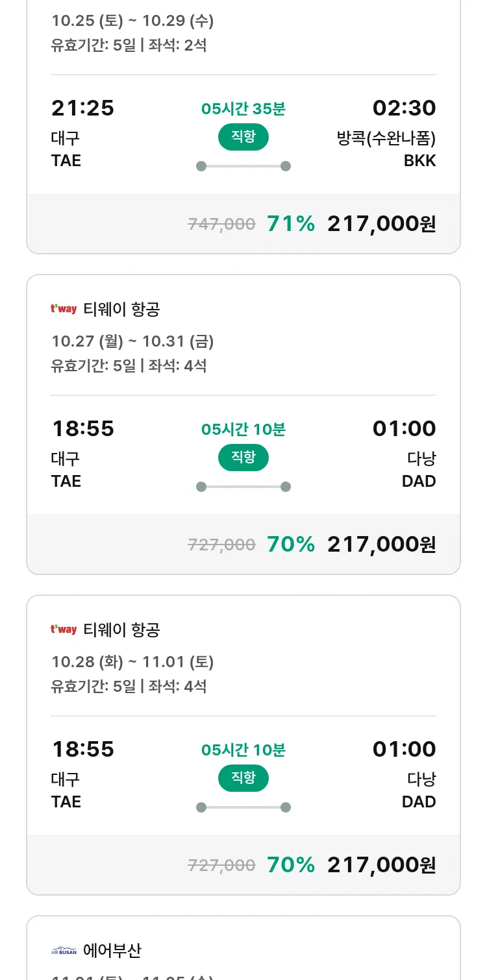Click the 02:30 arrival time in Bangkok
The width and height of the screenshot is (487, 980).
(x=404, y=108)
